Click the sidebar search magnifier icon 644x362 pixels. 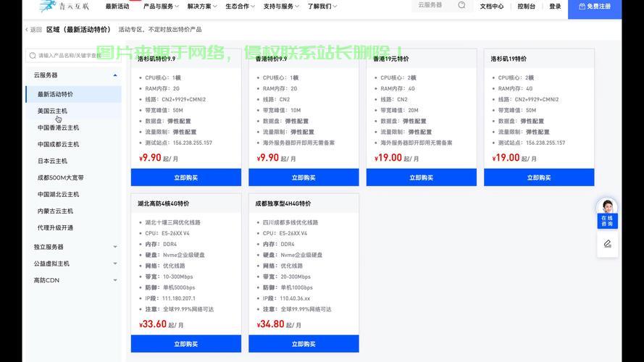pos(33,55)
